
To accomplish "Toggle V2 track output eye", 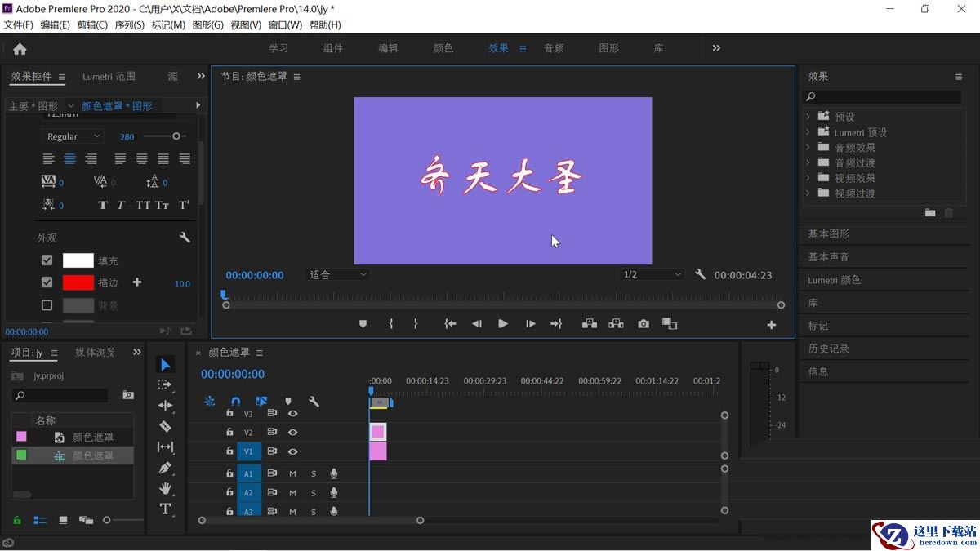I will coord(292,433).
